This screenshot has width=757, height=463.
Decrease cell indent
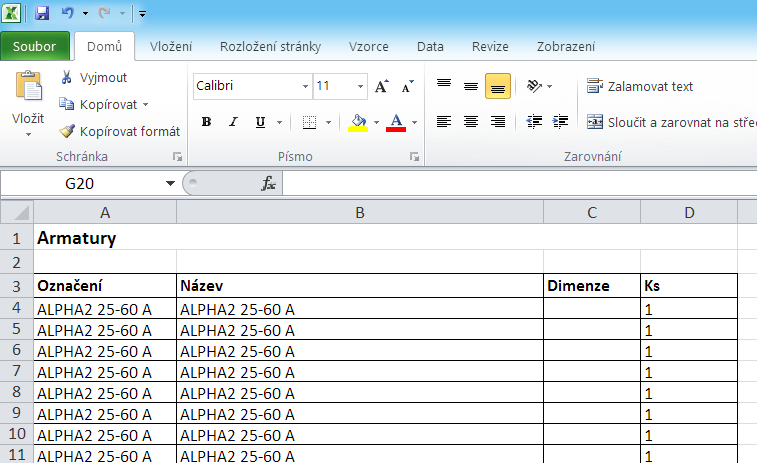pos(534,122)
